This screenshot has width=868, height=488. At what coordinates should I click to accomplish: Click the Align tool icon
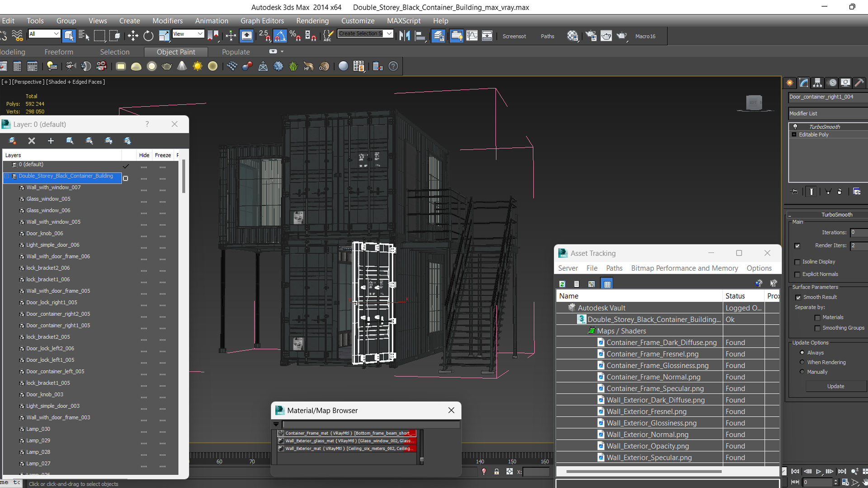coord(420,36)
